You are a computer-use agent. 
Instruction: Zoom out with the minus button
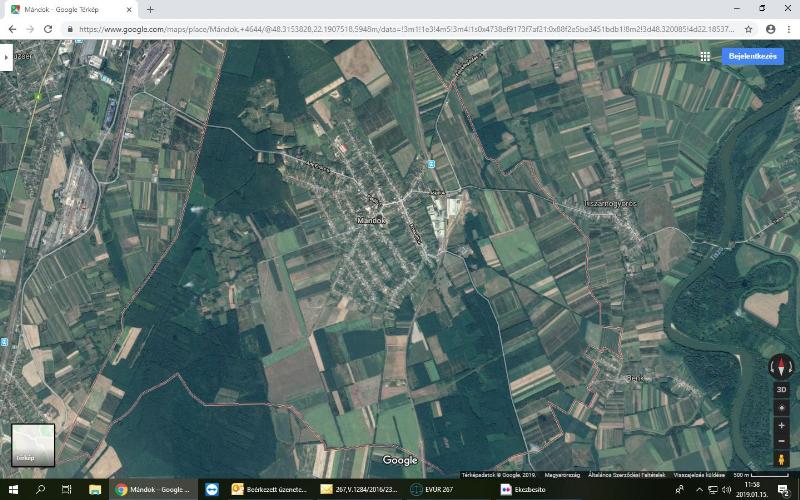pyautogui.click(x=781, y=441)
